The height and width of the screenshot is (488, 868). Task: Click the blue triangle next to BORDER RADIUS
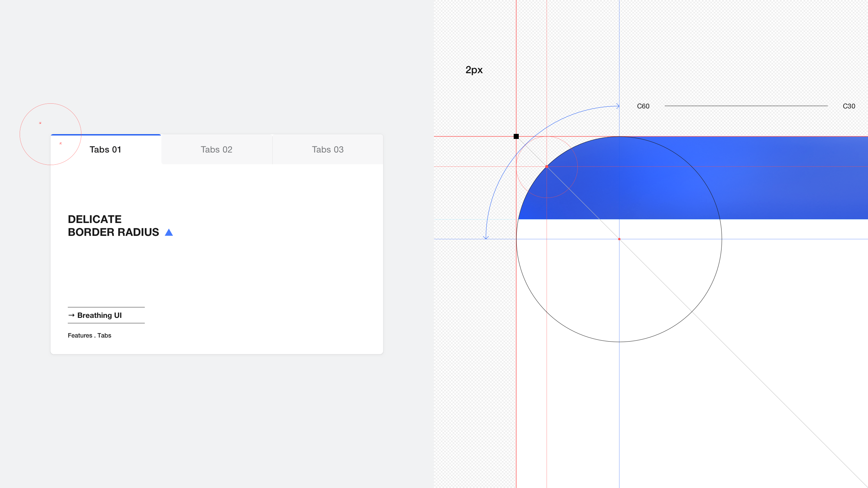tap(169, 232)
